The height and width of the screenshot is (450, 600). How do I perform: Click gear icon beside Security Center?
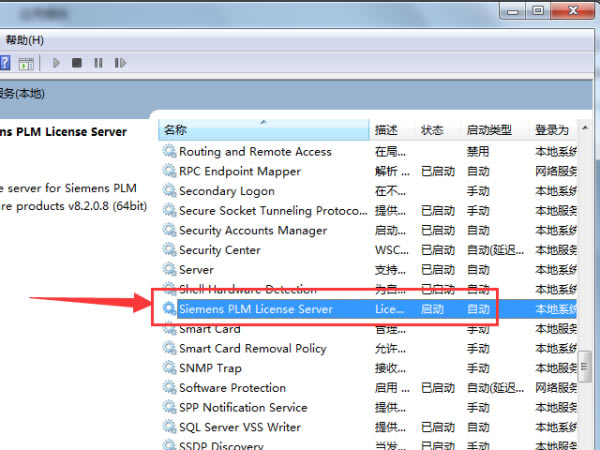[x=169, y=249]
